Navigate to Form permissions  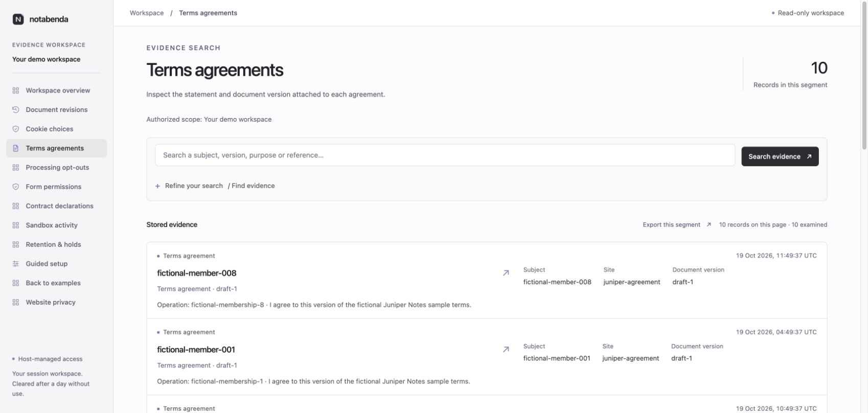(56, 187)
